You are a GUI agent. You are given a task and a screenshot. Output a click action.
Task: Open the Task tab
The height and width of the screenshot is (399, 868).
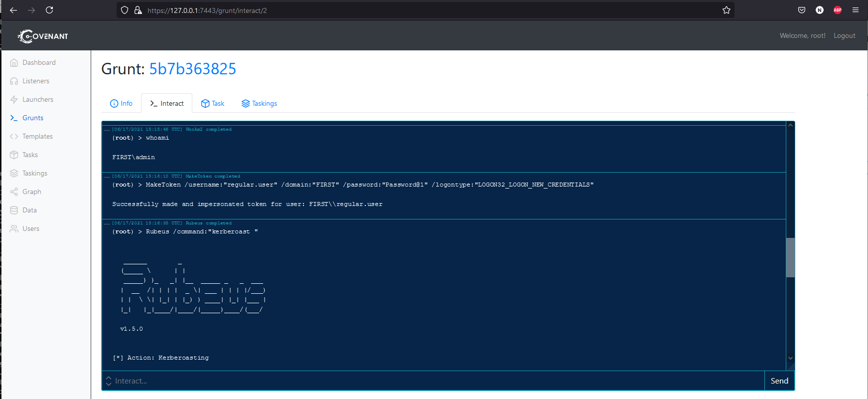pyautogui.click(x=213, y=103)
